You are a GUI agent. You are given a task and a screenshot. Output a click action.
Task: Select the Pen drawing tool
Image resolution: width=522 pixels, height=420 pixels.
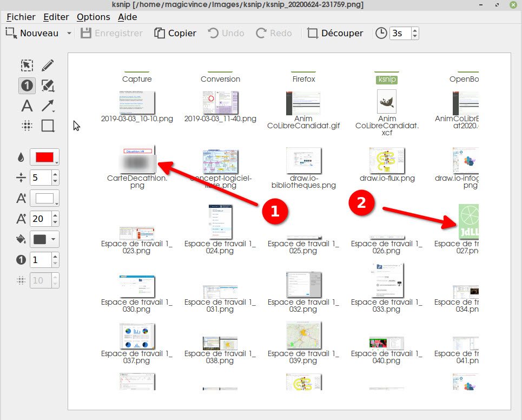48,65
